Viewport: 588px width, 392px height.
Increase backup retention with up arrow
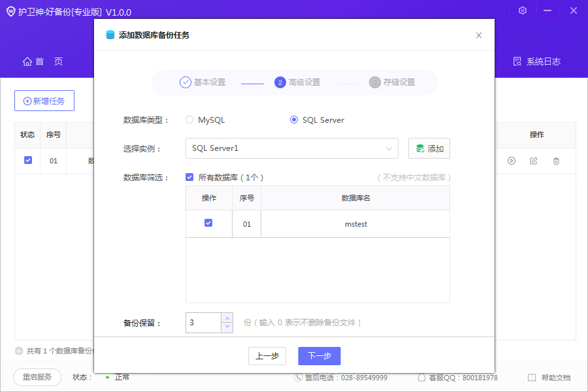227,318
